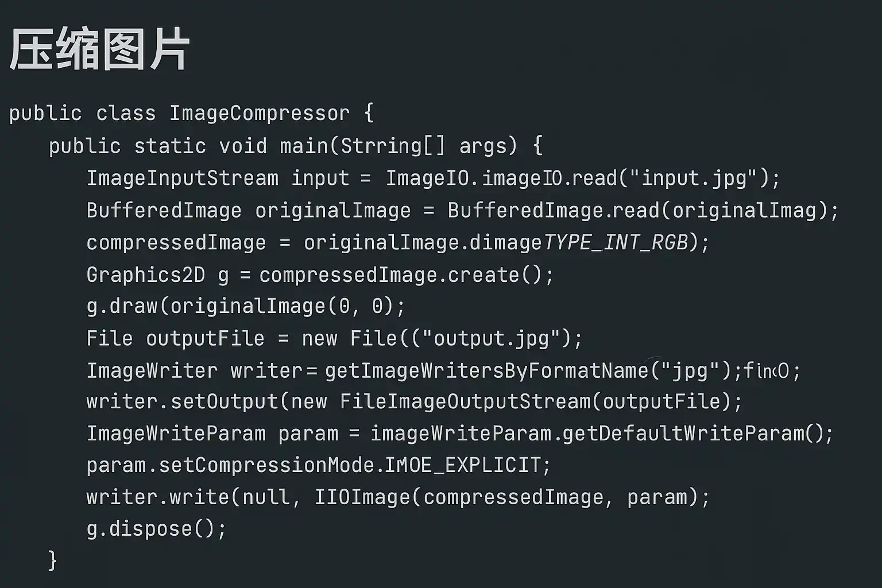Click the BufferedImage originalImage declaration

[249, 211]
